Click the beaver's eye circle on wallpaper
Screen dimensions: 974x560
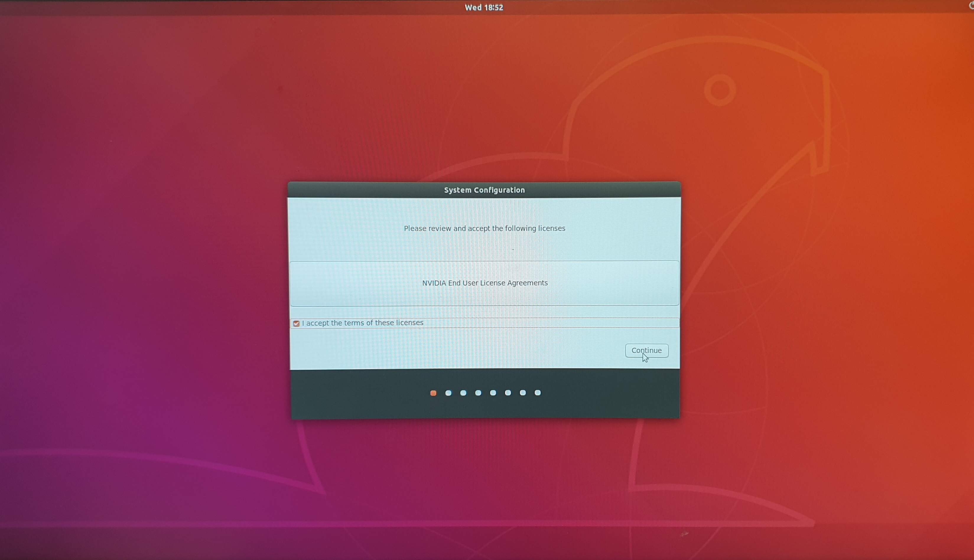720,90
